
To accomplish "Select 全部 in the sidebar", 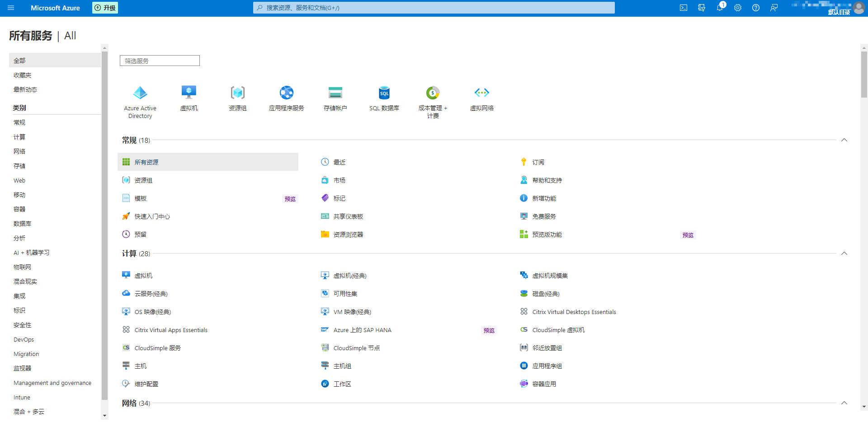I will point(55,60).
